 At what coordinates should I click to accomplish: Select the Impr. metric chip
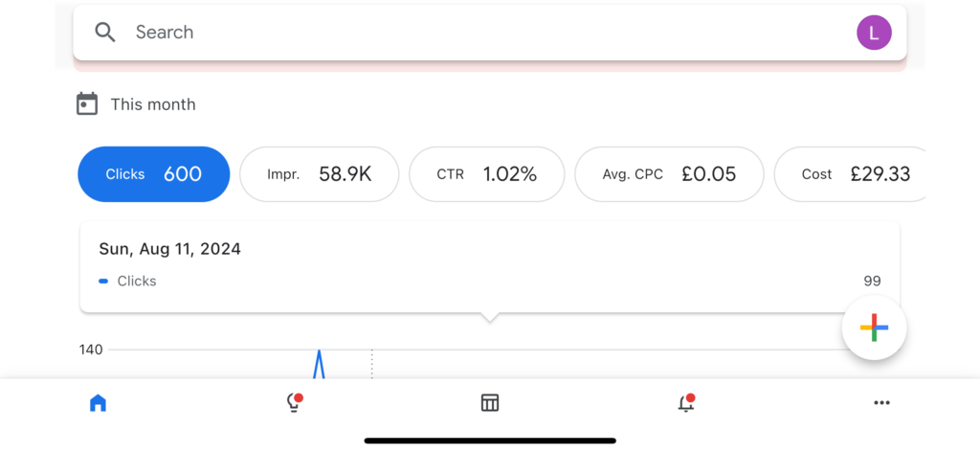(x=319, y=174)
